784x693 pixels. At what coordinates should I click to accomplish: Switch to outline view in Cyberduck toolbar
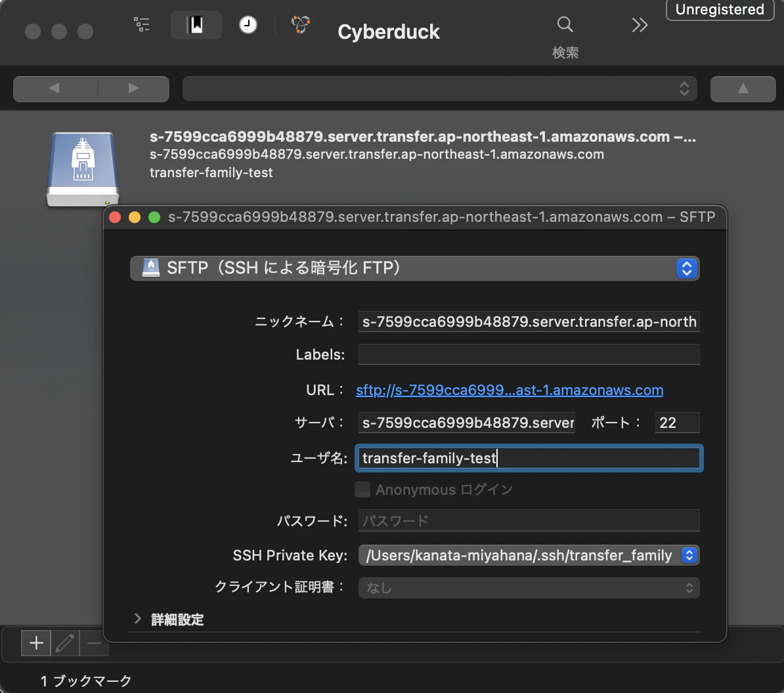click(141, 24)
